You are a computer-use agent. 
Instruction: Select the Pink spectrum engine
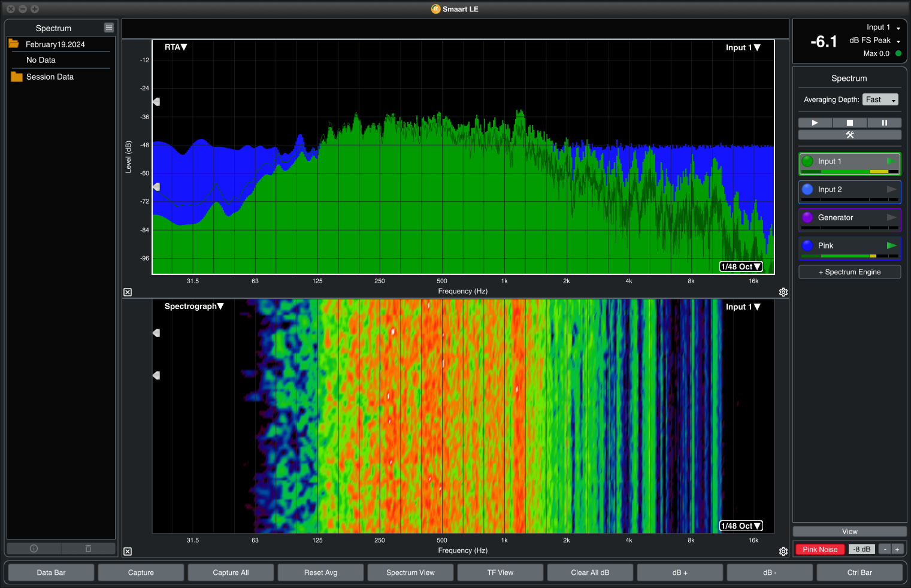tap(849, 248)
